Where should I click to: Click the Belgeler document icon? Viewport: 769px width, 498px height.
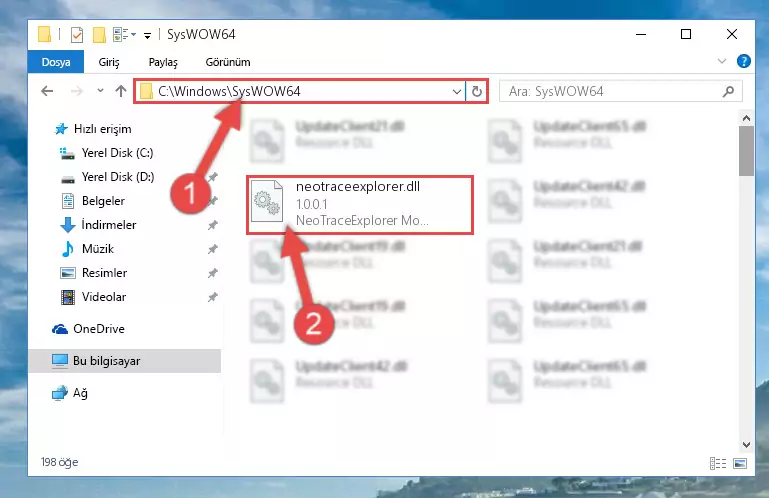tap(68, 201)
